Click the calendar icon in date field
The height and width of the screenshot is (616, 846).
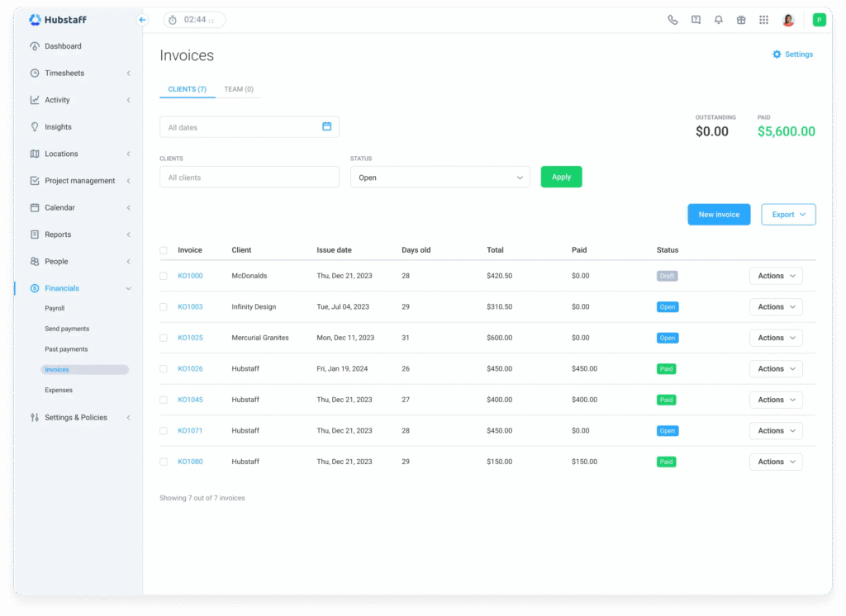326,126
